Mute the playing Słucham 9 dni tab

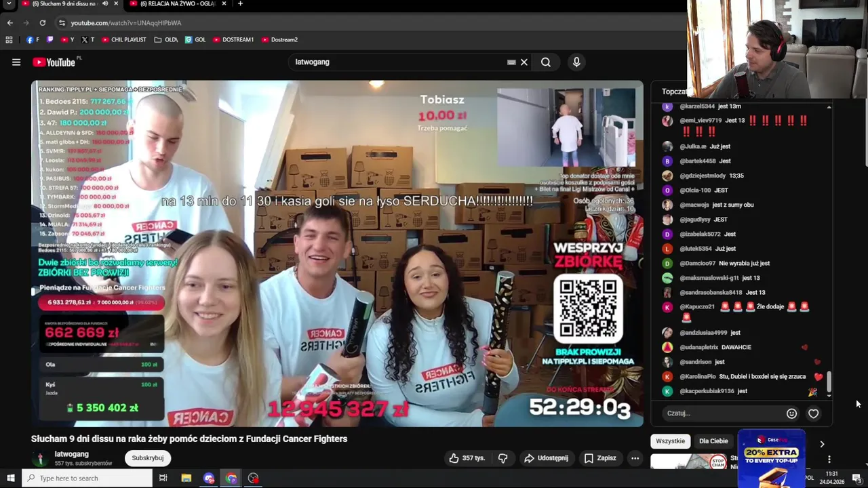click(x=104, y=4)
